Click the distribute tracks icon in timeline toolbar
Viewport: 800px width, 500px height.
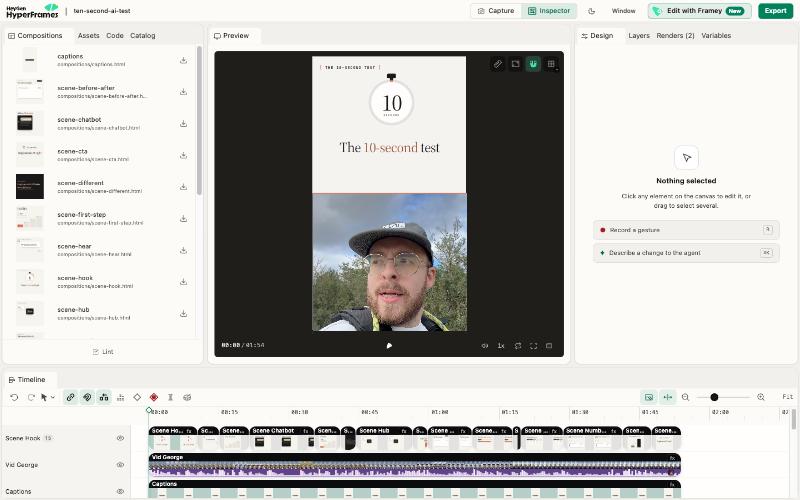coord(121,397)
